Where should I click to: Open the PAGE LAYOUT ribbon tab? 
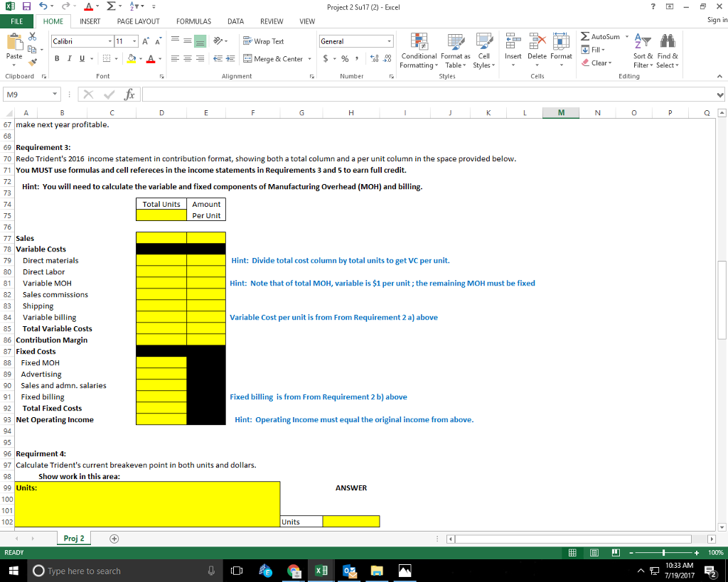[138, 21]
